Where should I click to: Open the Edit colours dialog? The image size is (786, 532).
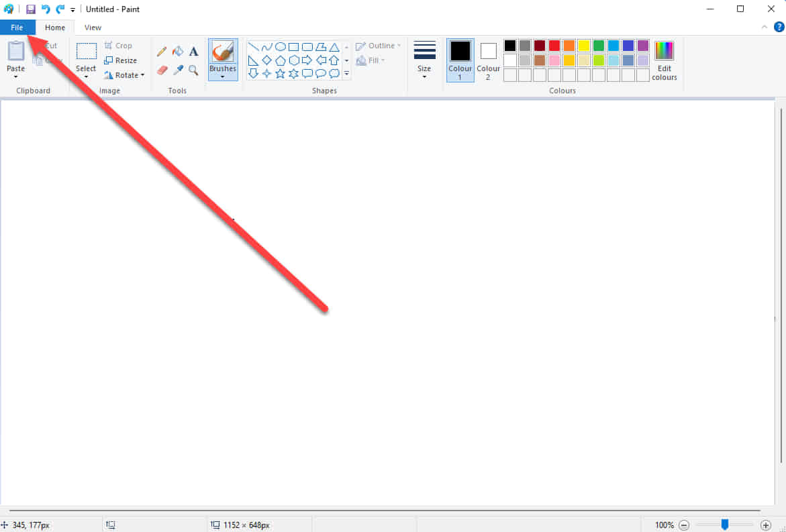click(664, 60)
